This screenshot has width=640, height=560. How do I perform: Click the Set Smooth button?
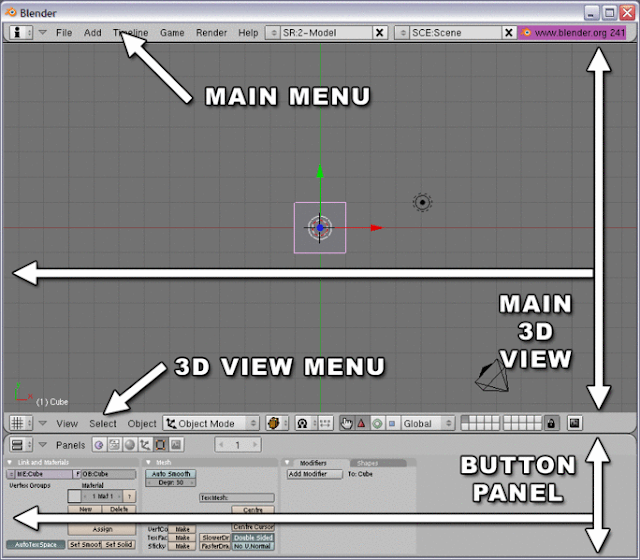tap(84, 544)
